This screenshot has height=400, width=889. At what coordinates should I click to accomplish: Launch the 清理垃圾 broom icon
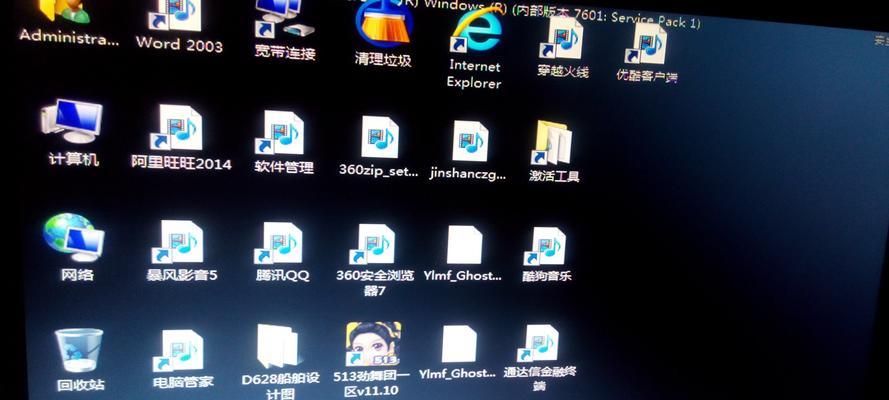tap(383, 23)
